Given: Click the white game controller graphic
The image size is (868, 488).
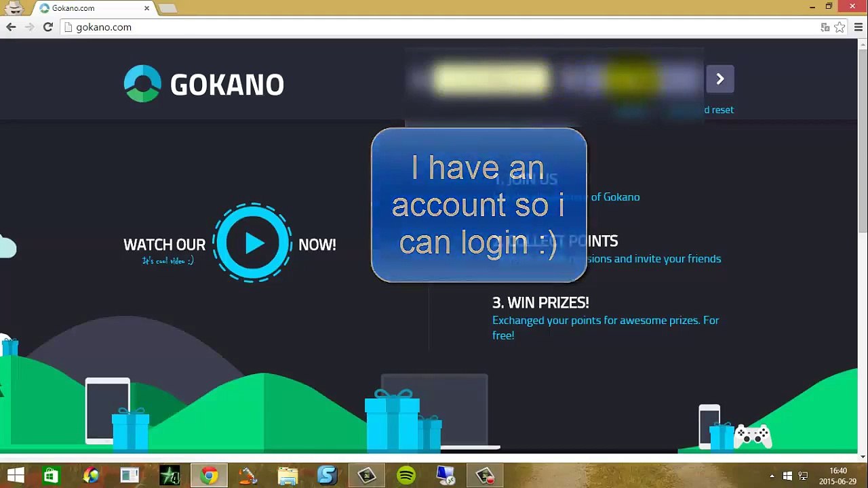Looking at the screenshot, I should click(753, 436).
